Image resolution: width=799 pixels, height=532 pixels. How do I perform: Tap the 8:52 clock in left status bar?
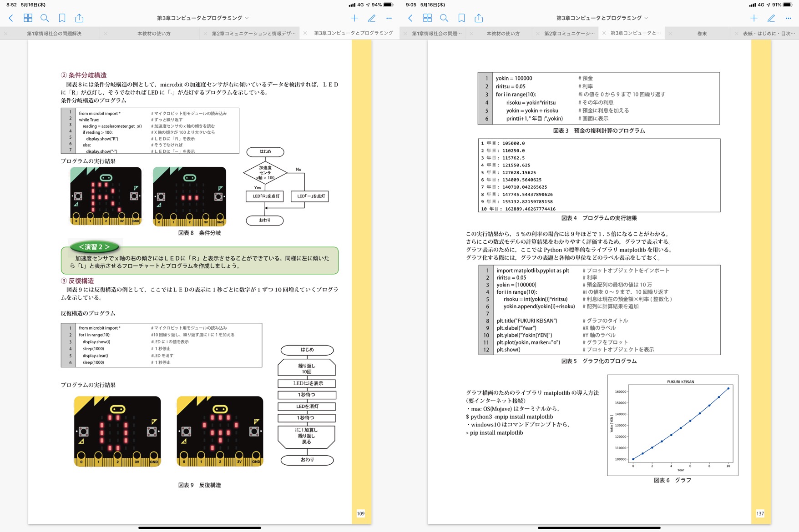tap(11, 5)
